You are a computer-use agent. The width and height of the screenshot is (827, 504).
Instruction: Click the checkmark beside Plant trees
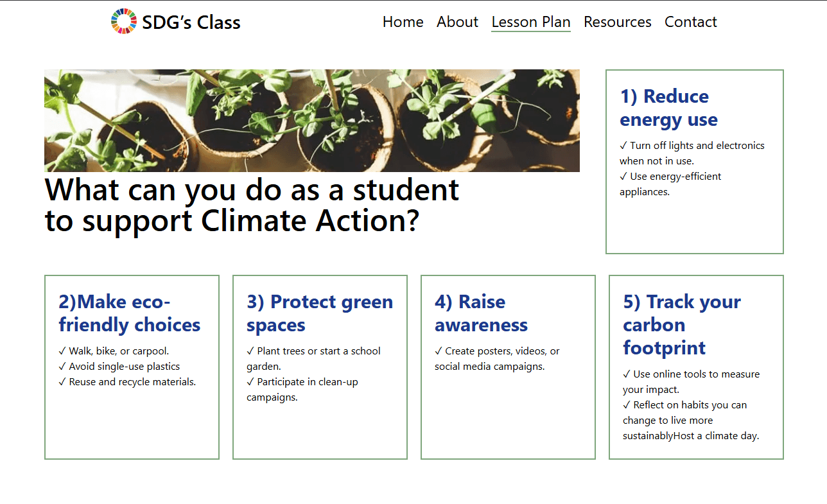pyautogui.click(x=250, y=351)
